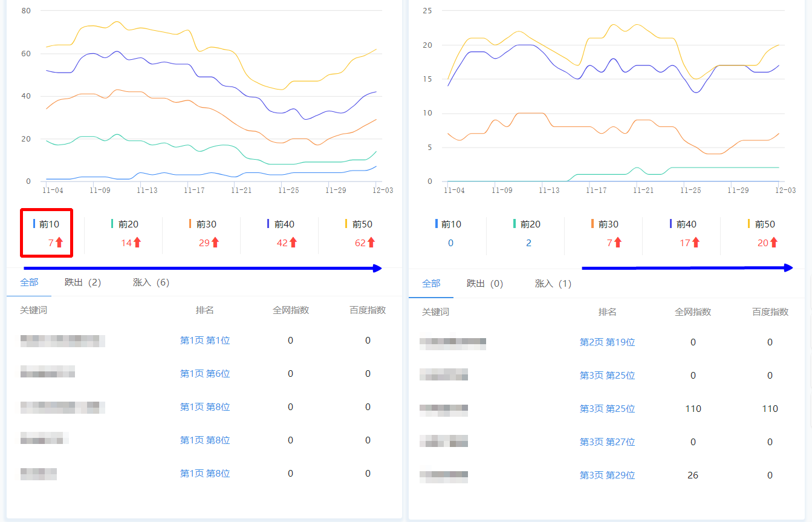Click red up arrow beside right panel 17
Screen dimensions: 812x522
[x=696, y=243]
